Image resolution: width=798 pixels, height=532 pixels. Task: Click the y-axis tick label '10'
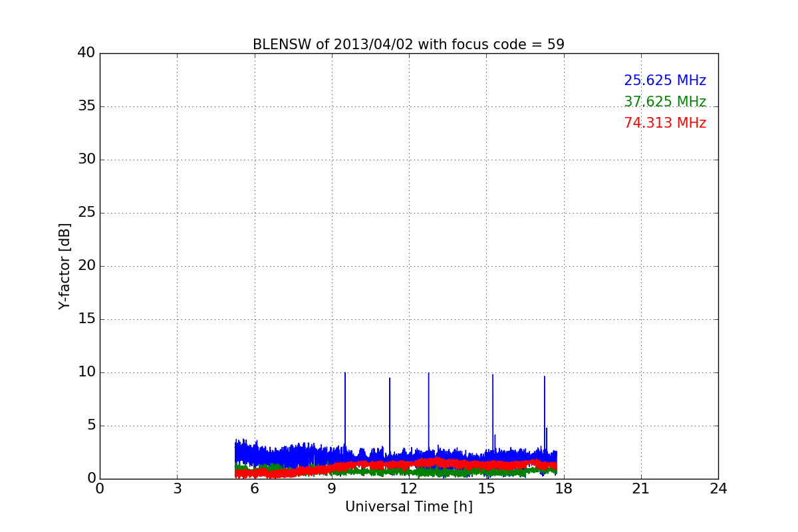point(86,372)
